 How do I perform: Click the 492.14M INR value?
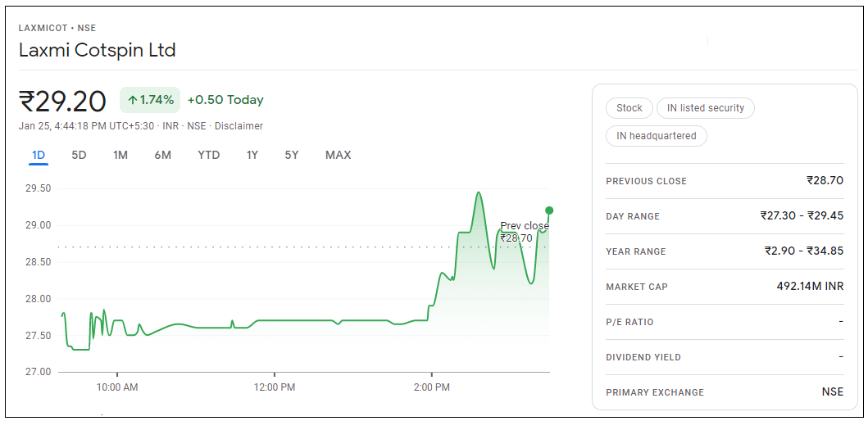click(x=811, y=287)
